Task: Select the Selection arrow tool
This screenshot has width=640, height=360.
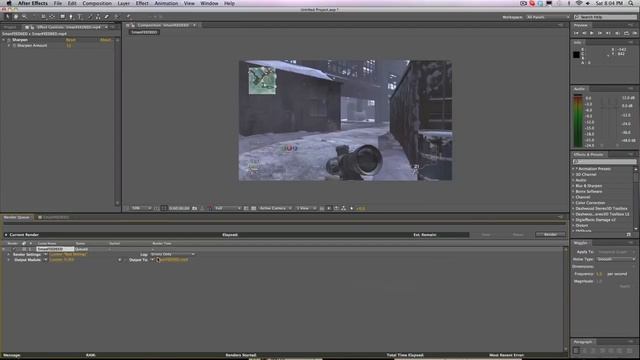Action: tap(7, 17)
